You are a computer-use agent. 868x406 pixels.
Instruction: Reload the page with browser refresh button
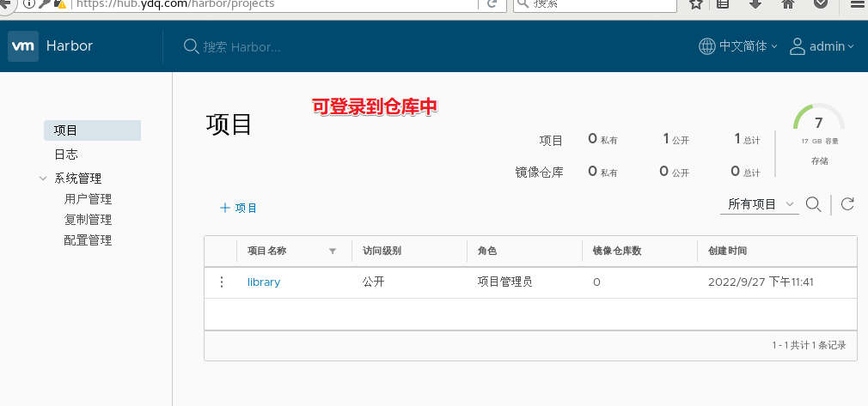point(492,4)
